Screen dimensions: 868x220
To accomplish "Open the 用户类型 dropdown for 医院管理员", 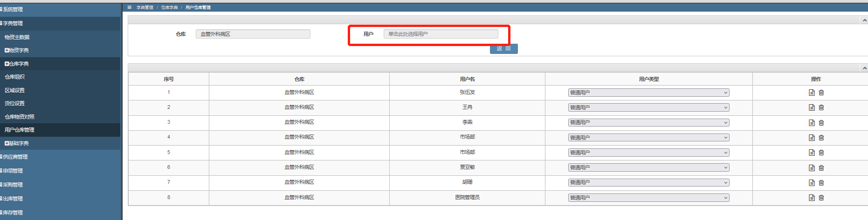I will tap(648, 198).
